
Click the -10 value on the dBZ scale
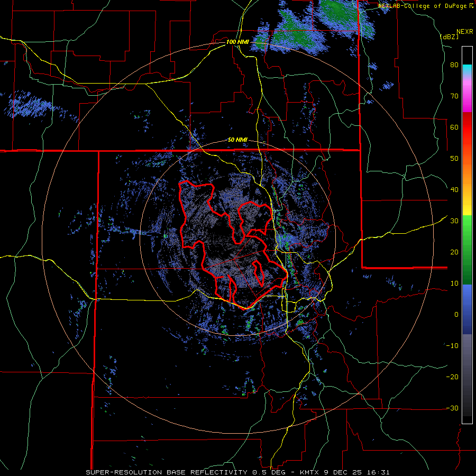coord(452,345)
